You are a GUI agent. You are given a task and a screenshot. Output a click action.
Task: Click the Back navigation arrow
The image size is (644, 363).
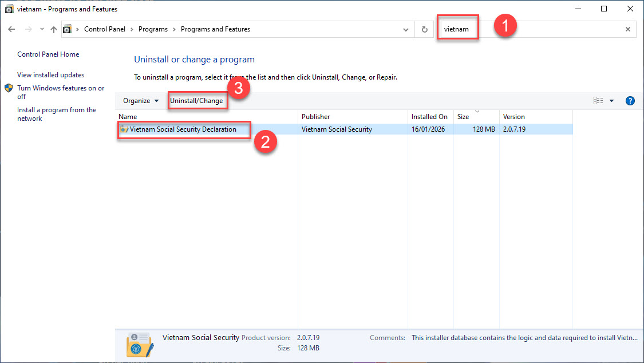[11, 29]
